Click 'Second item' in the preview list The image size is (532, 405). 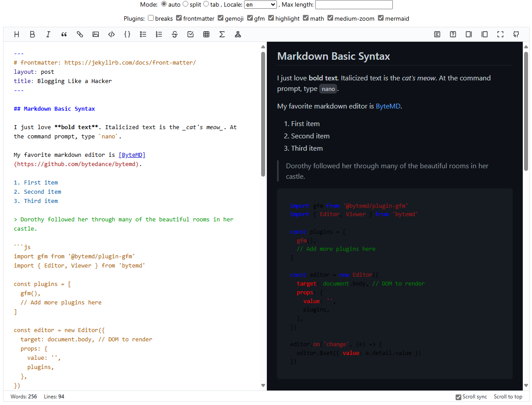point(310,136)
